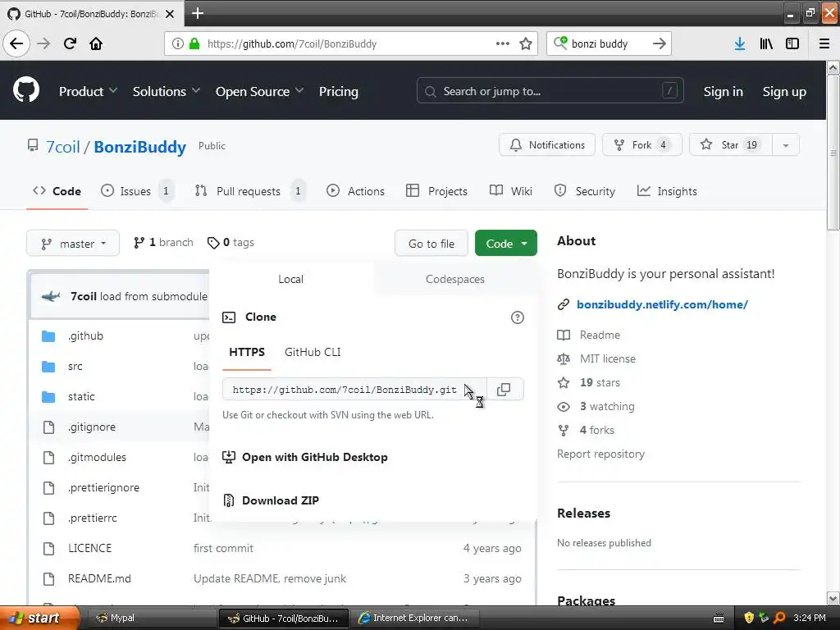Image resolution: width=840 pixels, height=630 pixels.
Task: Open the MIT license link
Action: (608, 359)
